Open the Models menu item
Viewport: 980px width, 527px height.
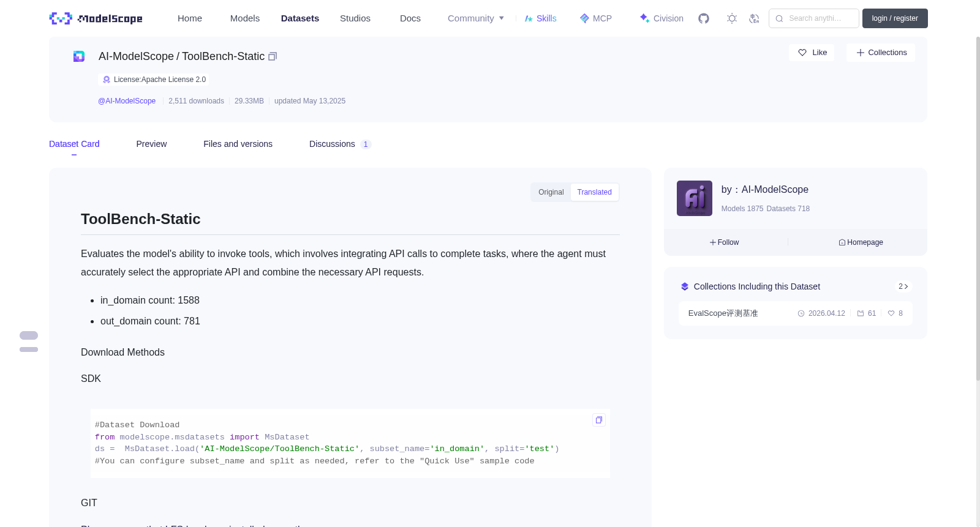coord(245,18)
